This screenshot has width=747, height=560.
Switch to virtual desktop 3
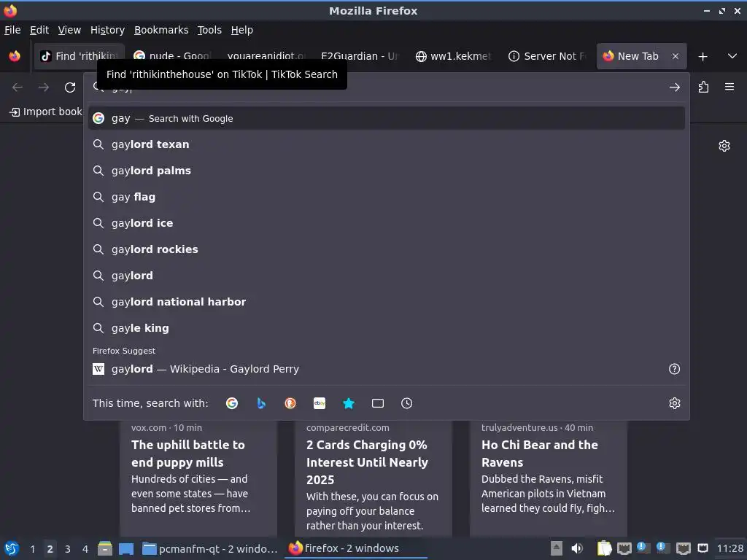click(x=68, y=549)
